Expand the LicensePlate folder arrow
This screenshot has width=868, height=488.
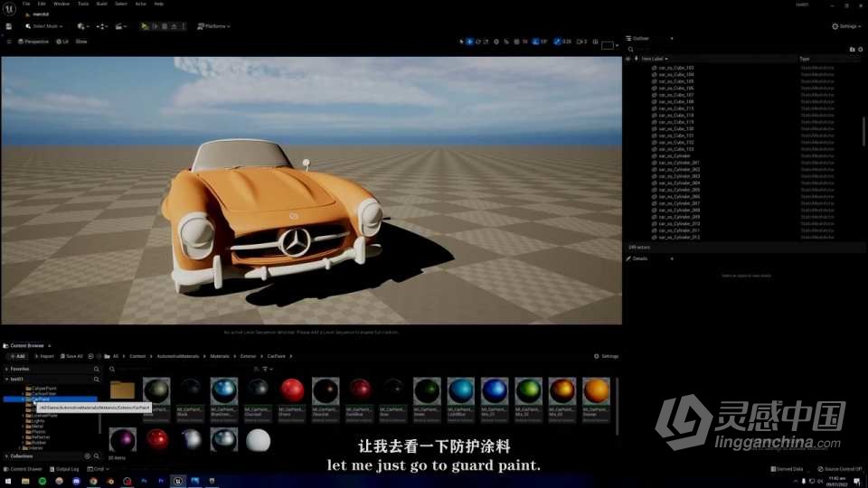tap(23, 416)
